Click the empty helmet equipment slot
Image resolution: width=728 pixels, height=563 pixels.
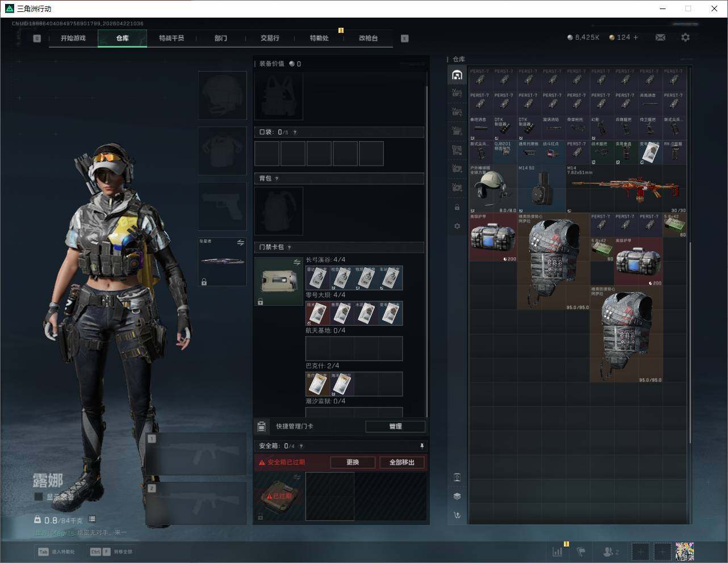coord(222,95)
